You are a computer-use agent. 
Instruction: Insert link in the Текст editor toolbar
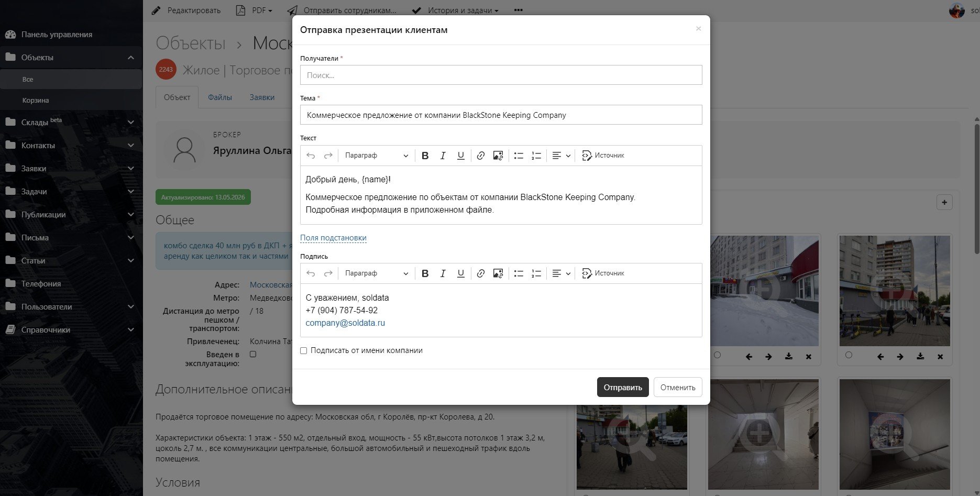(x=480, y=156)
